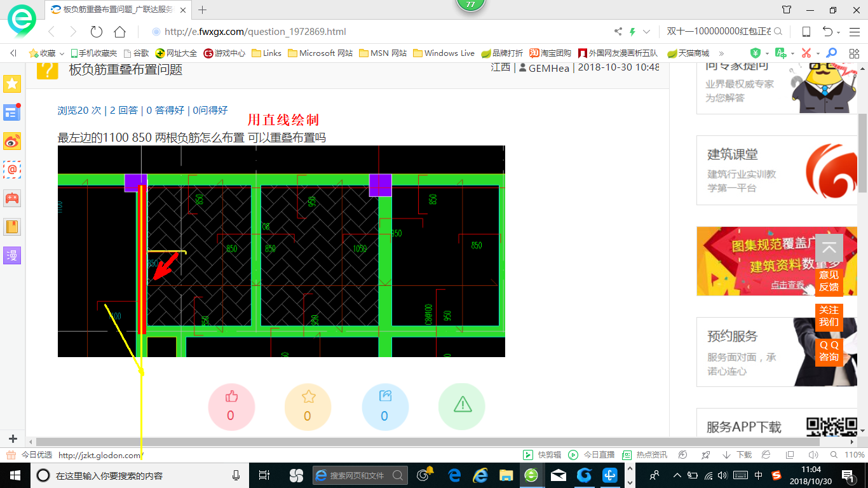
Task: Open the Links bookmark folder
Action: [267, 53]
